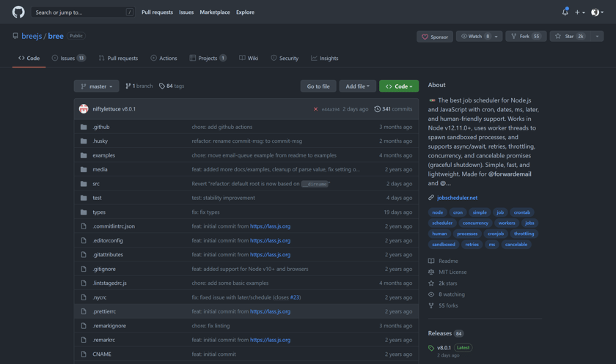Open the .lintstagedrc.js file
Viewport: 616px width, 364px height.
[x=109, y=283]
